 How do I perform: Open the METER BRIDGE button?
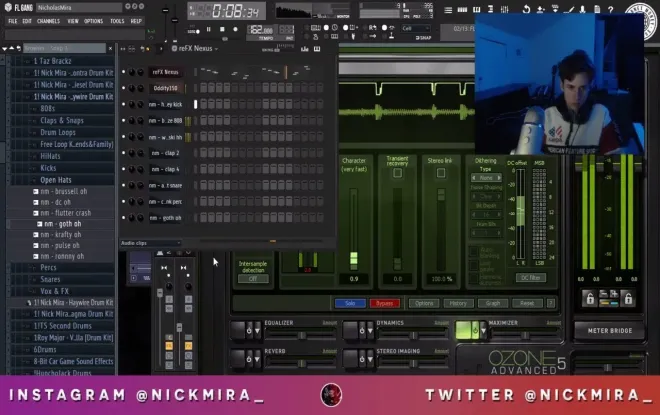tap(609, 331)
